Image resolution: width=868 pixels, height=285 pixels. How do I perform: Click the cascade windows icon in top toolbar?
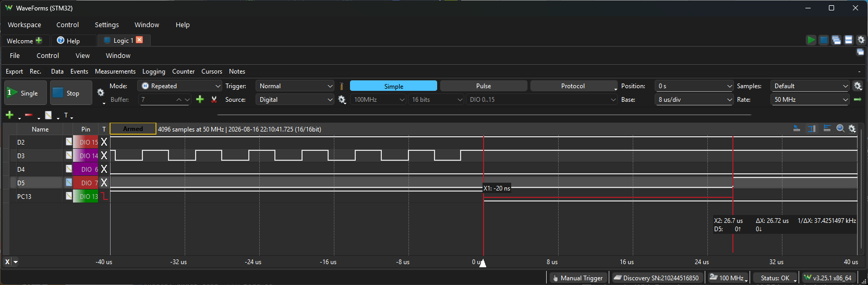pos(836,40)
